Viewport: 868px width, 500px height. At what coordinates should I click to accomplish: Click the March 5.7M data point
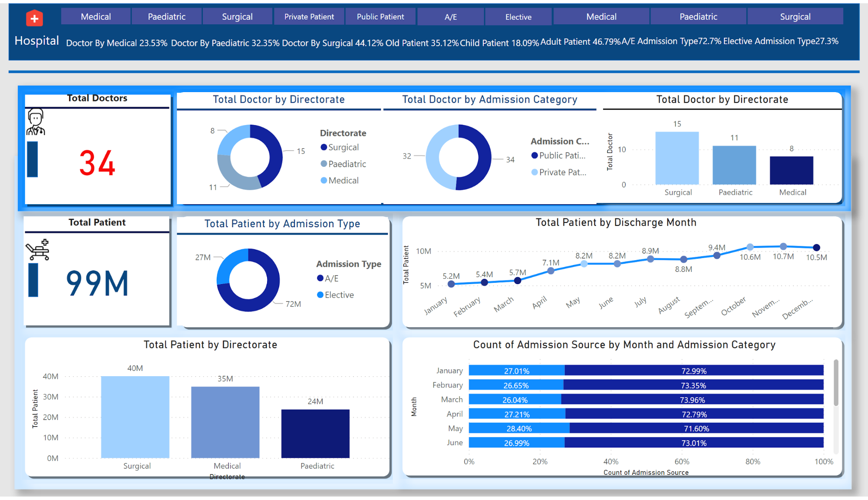pos(518,281)
